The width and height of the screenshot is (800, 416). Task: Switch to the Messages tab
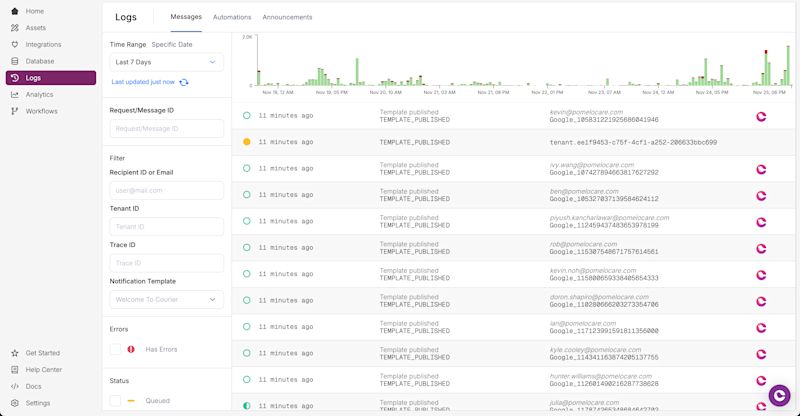click(186, 17)
